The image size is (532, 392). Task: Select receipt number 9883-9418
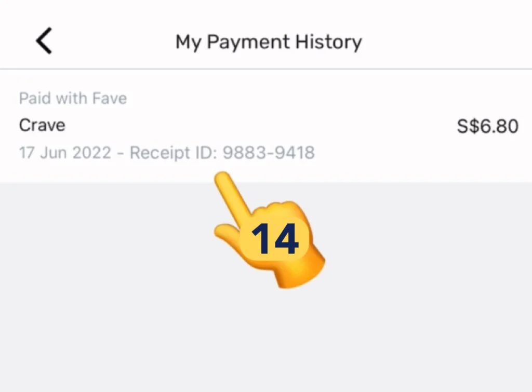tap(269, 153)
